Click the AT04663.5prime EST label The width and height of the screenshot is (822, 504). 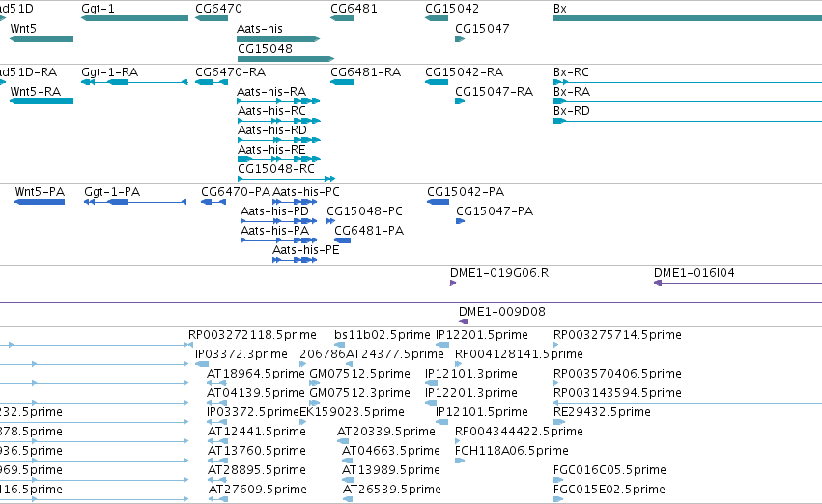pyautogui.click(x=391, y=452)
